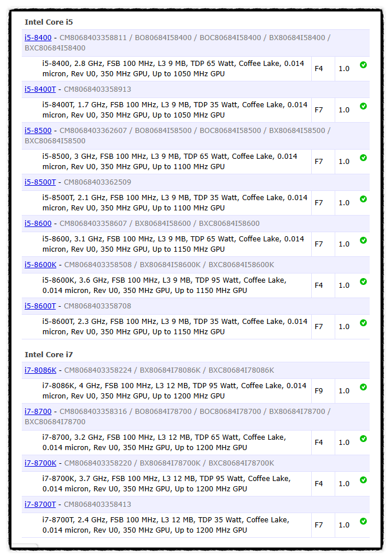Click i5-8500 3 GHz specification text

(x=170, y=162)
